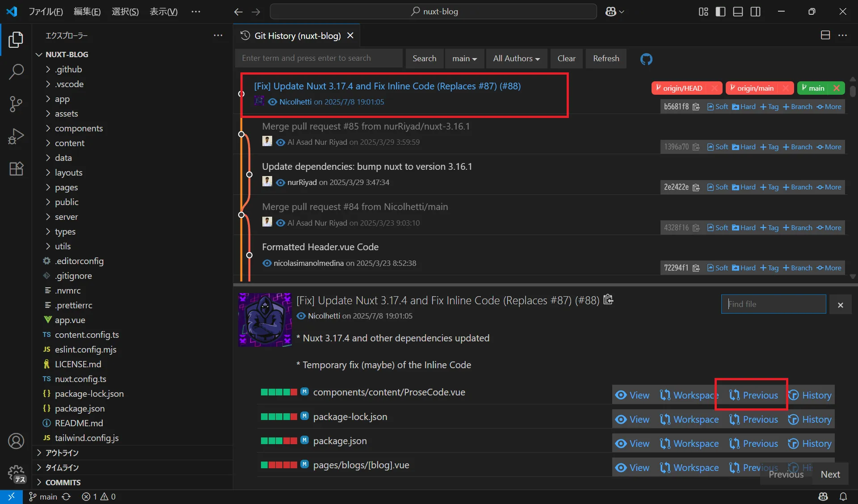
Task: Compare ProseCode.vue against Previous
Action: tap(753, 395)
